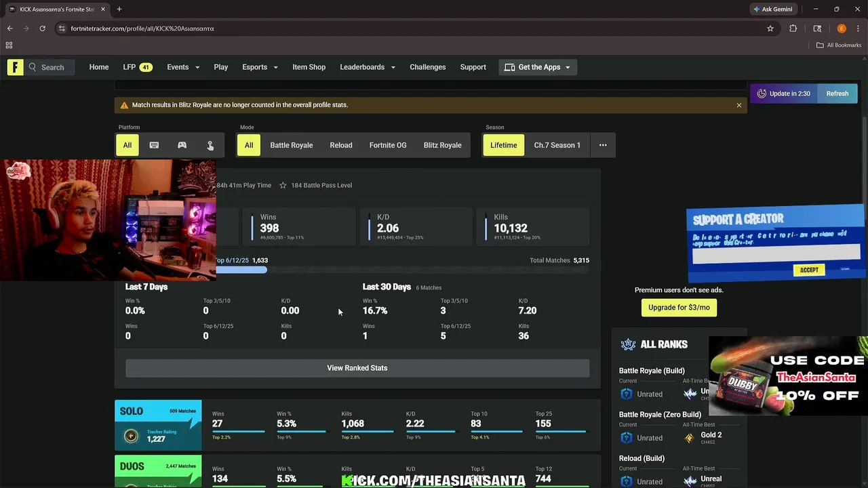Click Gold 2 all-time best rank icon
Screen dimensions: 868x488
click(690, 438)
